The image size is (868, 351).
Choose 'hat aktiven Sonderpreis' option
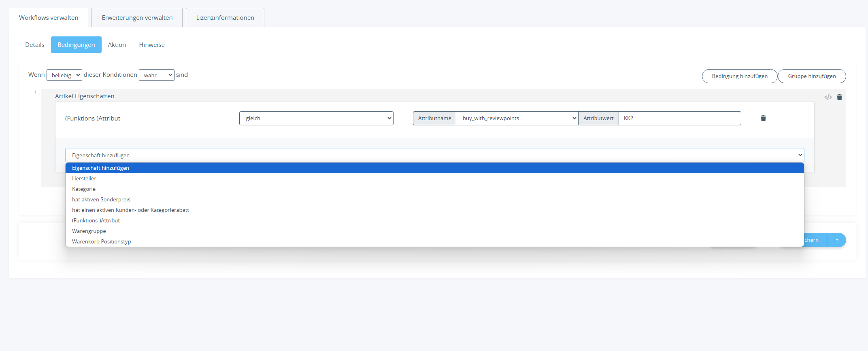(435, 199)
